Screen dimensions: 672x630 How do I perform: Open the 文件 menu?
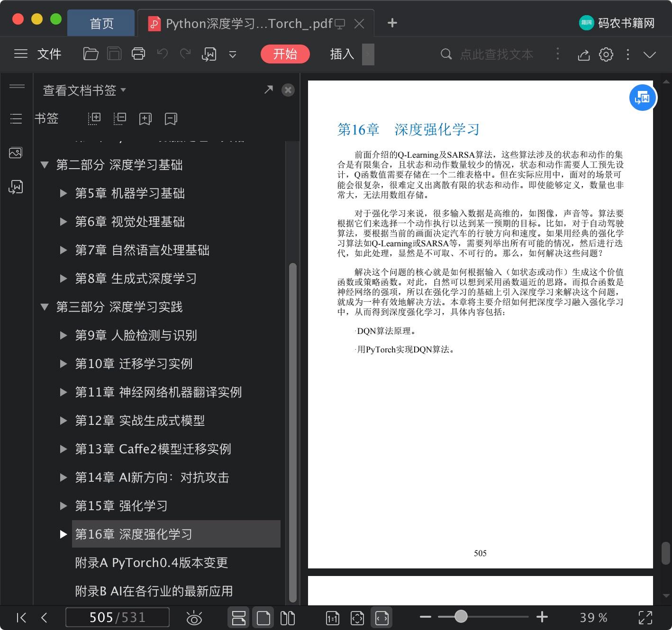click(x=49, y=54)
